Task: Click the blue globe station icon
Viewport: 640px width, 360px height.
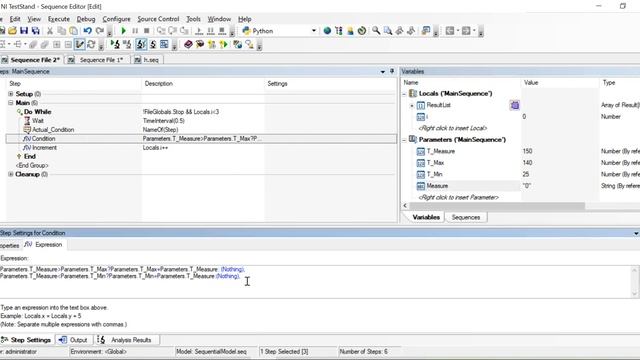Action: click(327, 31)
